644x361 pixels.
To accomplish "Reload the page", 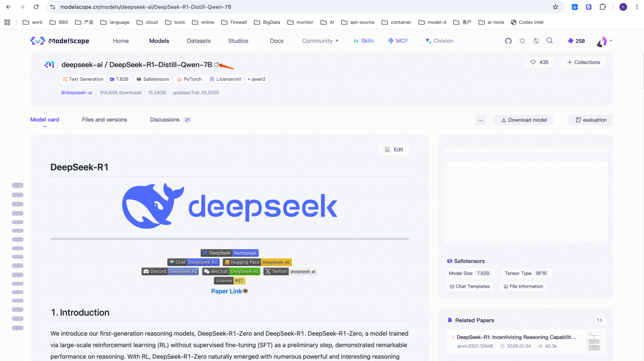I will point(36,7).
